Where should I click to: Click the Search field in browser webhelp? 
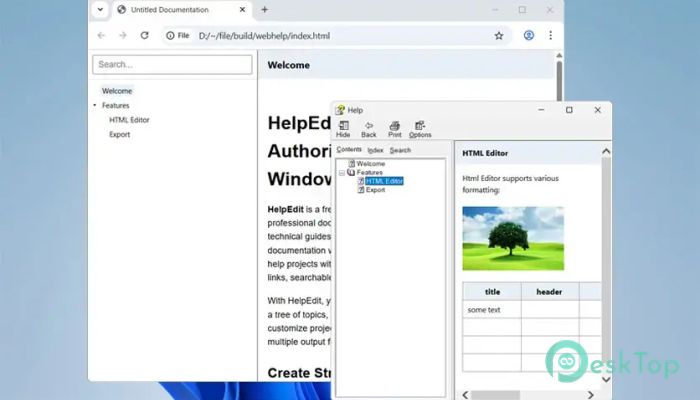[172, 64]
